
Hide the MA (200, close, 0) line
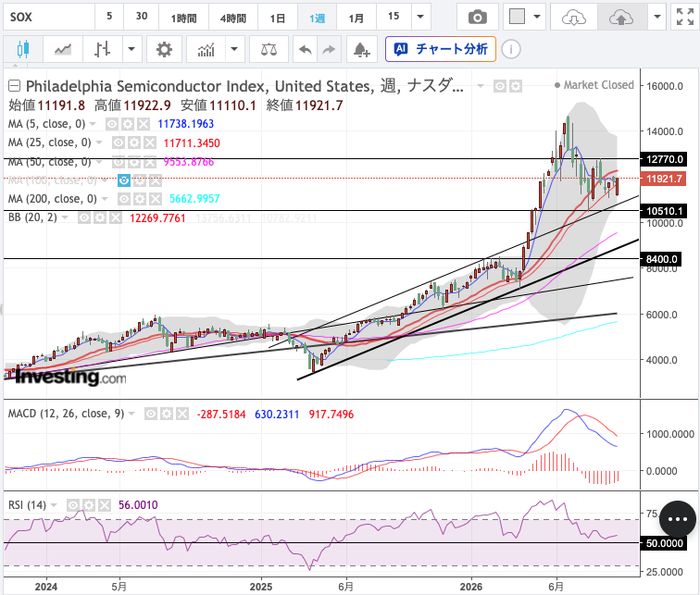click(124, 199)
